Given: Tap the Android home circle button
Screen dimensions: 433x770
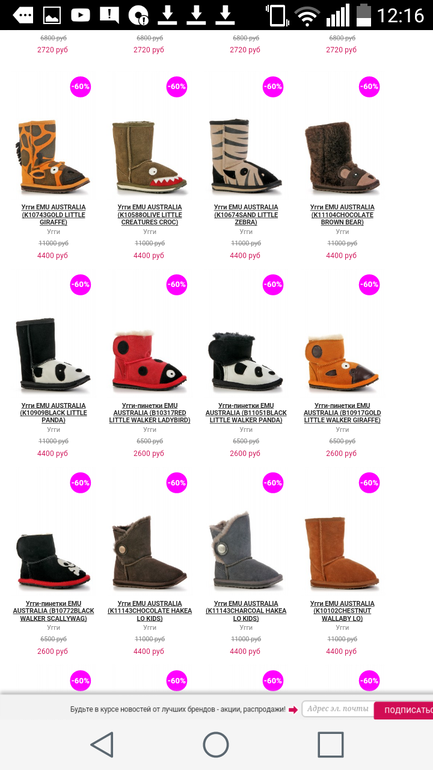Looking at the screenshot, I should pos(216,744).
